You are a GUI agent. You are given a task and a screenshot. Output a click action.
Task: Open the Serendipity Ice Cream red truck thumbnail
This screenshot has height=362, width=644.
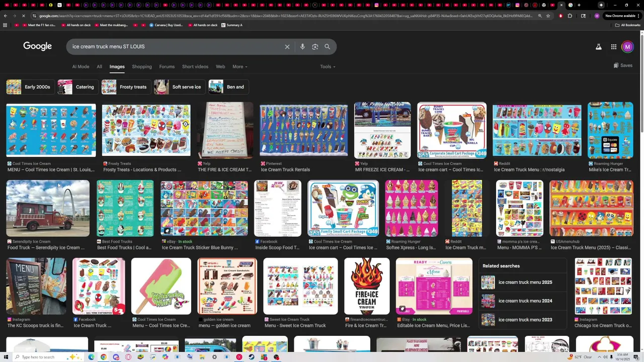point(48,208)
